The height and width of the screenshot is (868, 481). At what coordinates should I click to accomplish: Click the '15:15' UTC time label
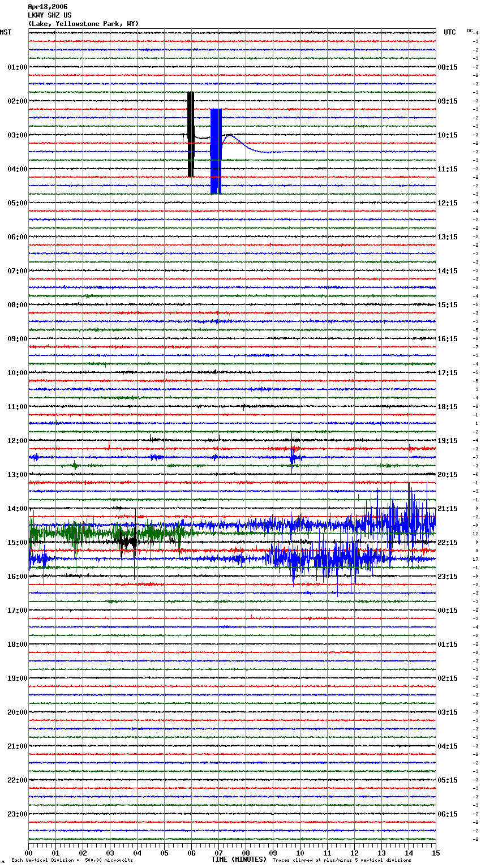[x=448, y=305]
